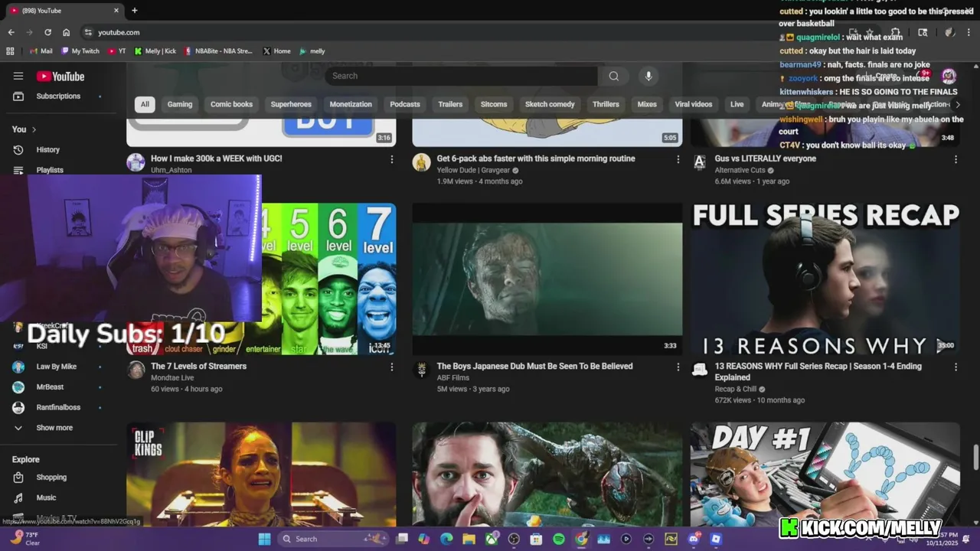Select the Gaming filter chip

180,104
